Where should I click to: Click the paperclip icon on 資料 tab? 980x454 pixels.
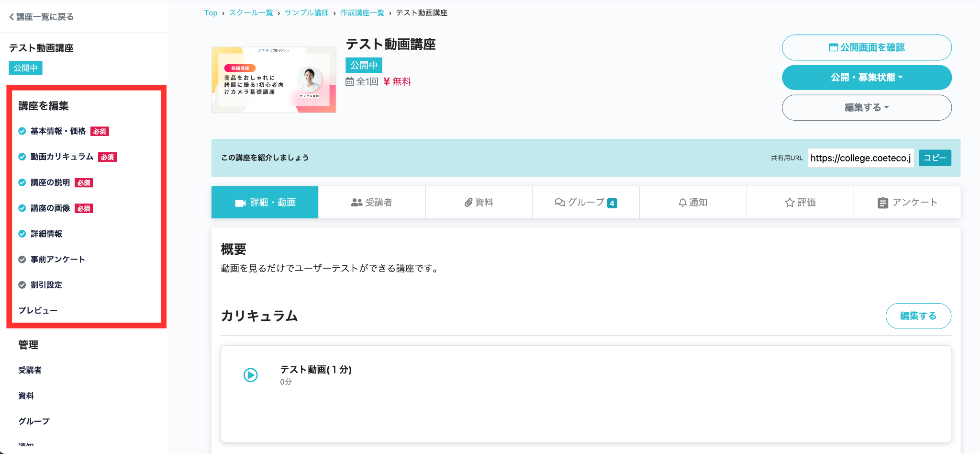[468, 203]
